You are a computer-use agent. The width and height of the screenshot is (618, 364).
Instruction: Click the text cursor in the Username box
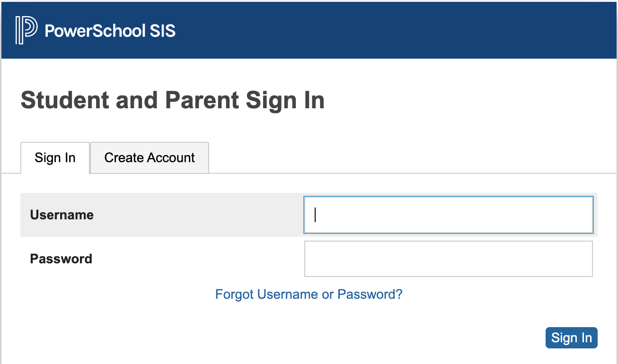click(x=315, y=215)
